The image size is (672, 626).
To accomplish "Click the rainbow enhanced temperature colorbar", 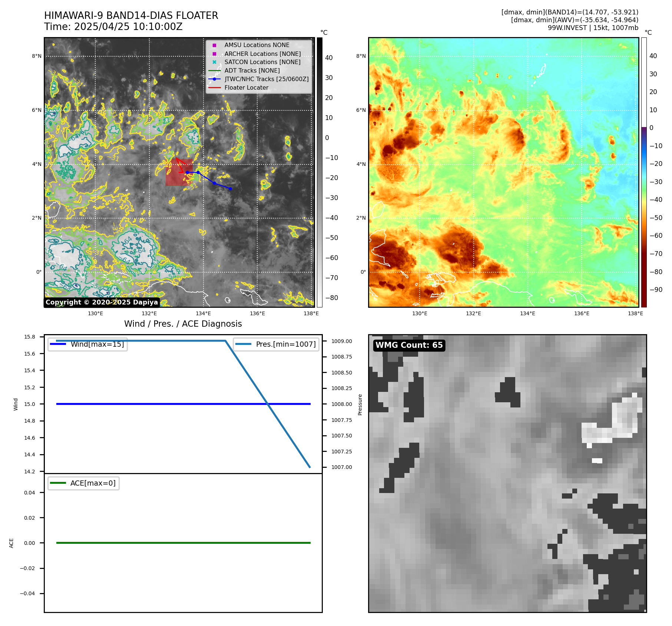I will click(644, 172).
